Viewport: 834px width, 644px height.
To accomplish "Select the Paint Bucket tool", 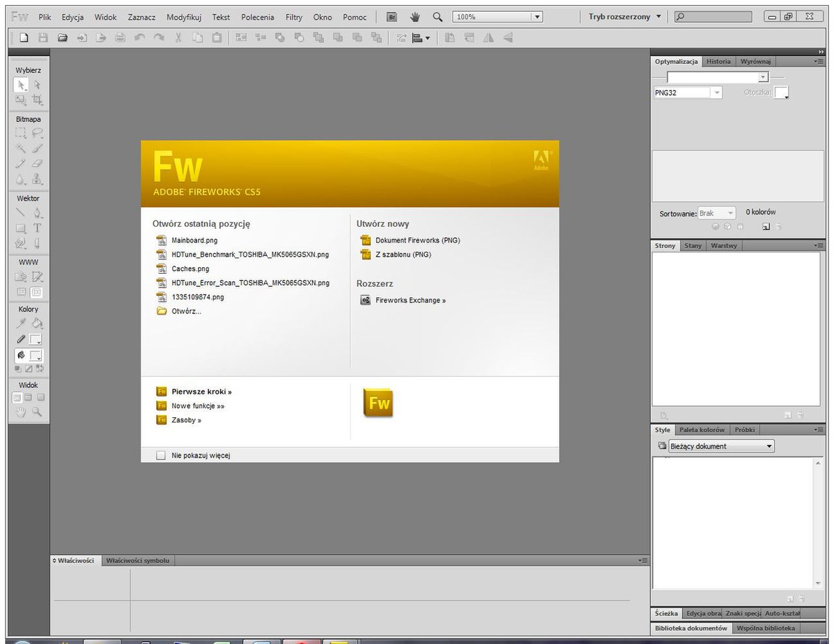I will coord(37,323).
